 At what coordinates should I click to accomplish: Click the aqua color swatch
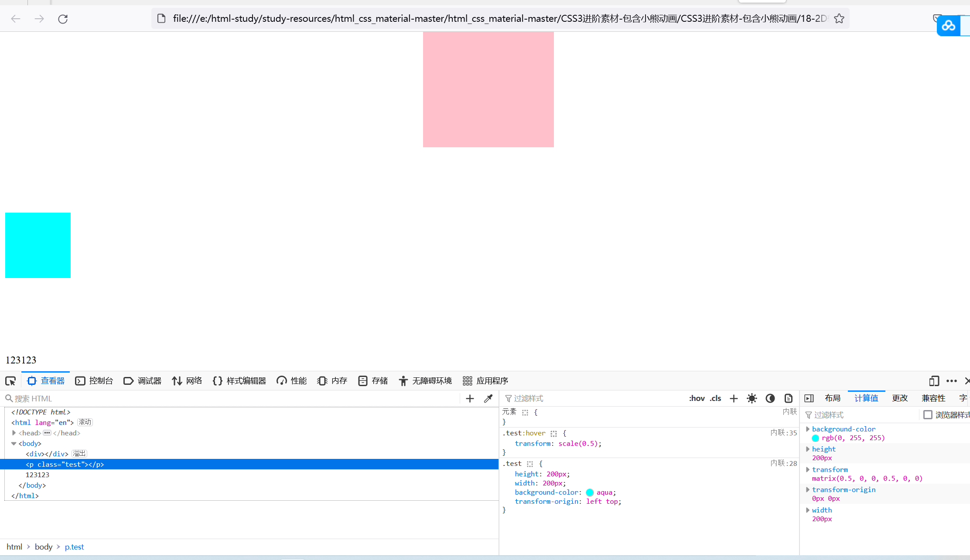pos(590,492)
